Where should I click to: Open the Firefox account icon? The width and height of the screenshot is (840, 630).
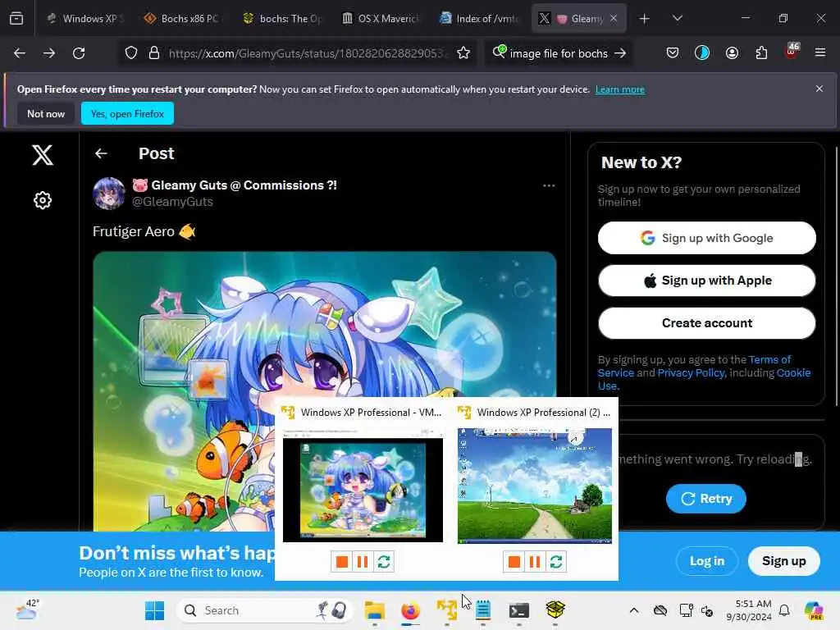coord(732,52)
